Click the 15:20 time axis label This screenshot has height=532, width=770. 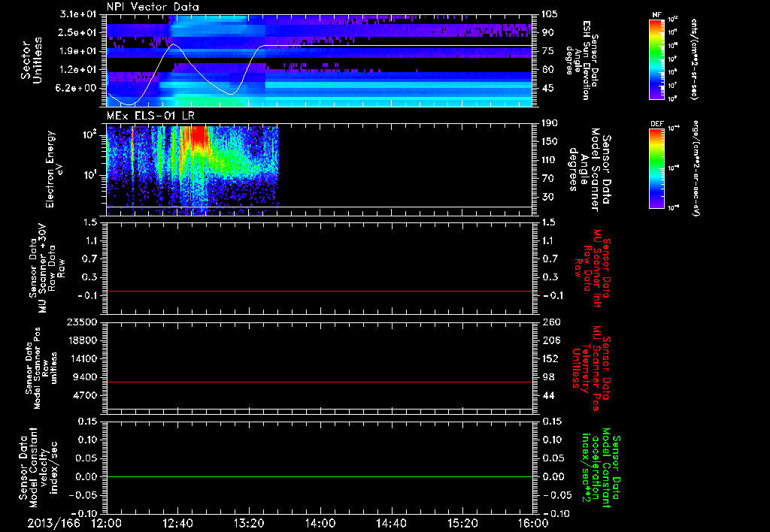pos(462,523)
